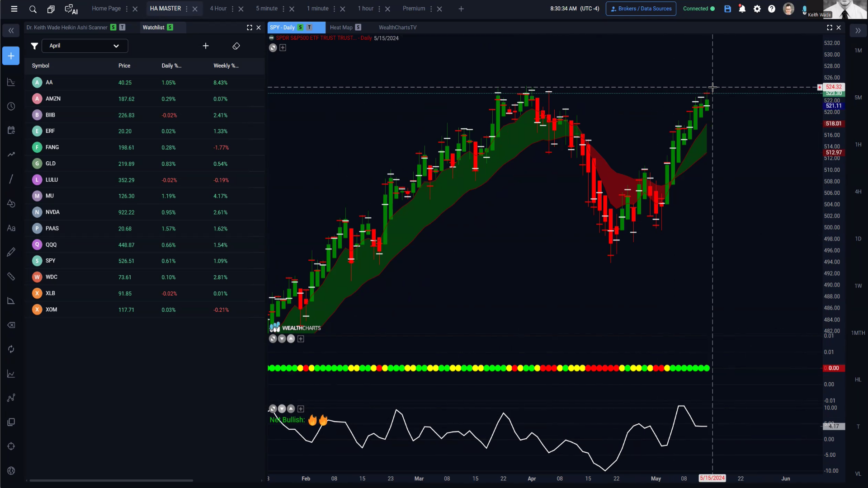Select the text annotation Aa tool
The image size is (868, 488).
point(11,228)
